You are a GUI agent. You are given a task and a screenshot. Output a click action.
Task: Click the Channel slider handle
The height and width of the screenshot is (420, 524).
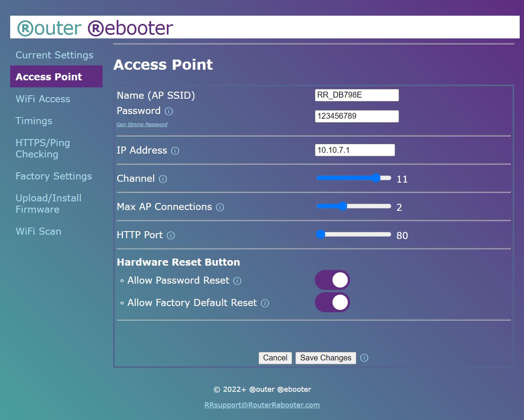[376, 178]
